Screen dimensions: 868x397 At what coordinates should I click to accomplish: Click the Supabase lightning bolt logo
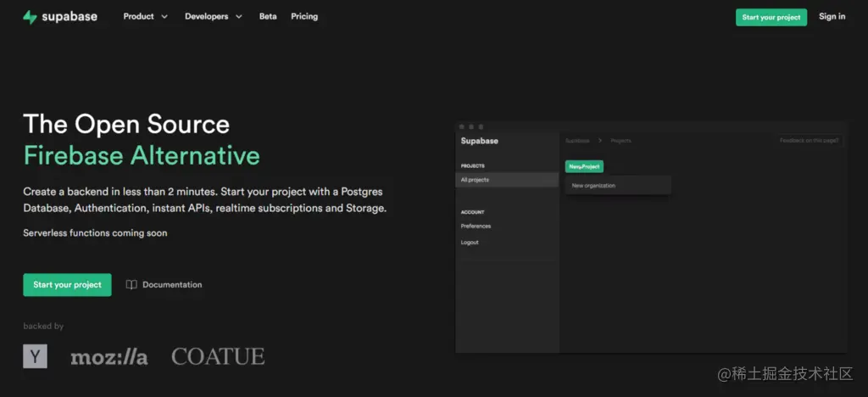30,17
